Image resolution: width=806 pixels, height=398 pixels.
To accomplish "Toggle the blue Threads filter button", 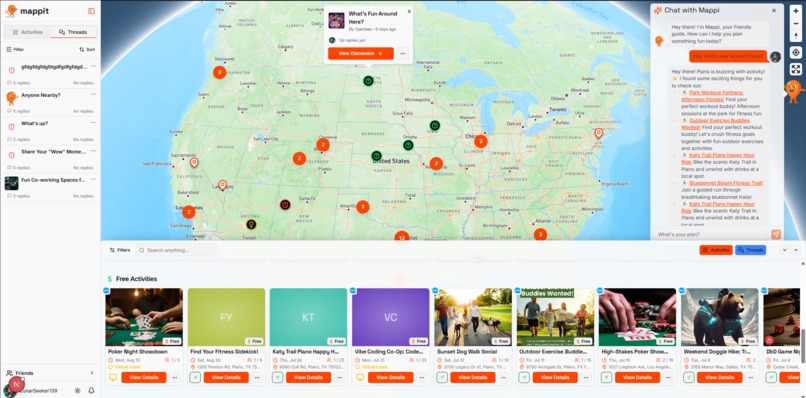I will point(750,250).
